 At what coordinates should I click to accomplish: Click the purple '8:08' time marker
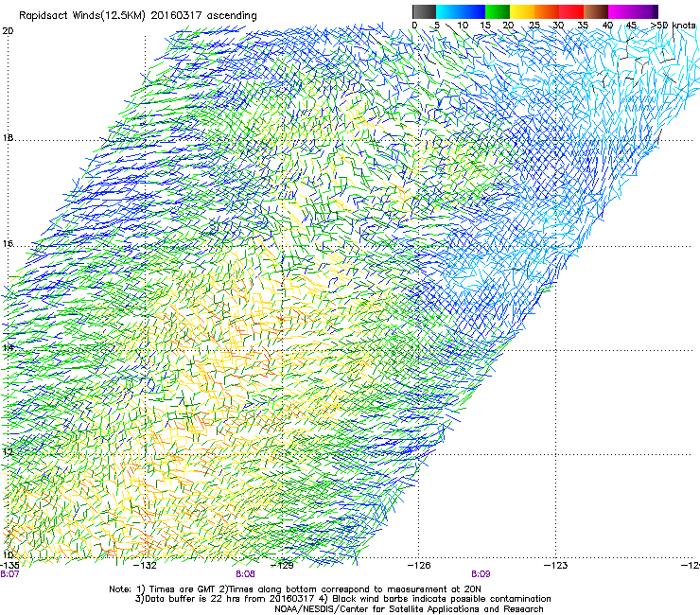pyautogui.click(x=246, y=574)
